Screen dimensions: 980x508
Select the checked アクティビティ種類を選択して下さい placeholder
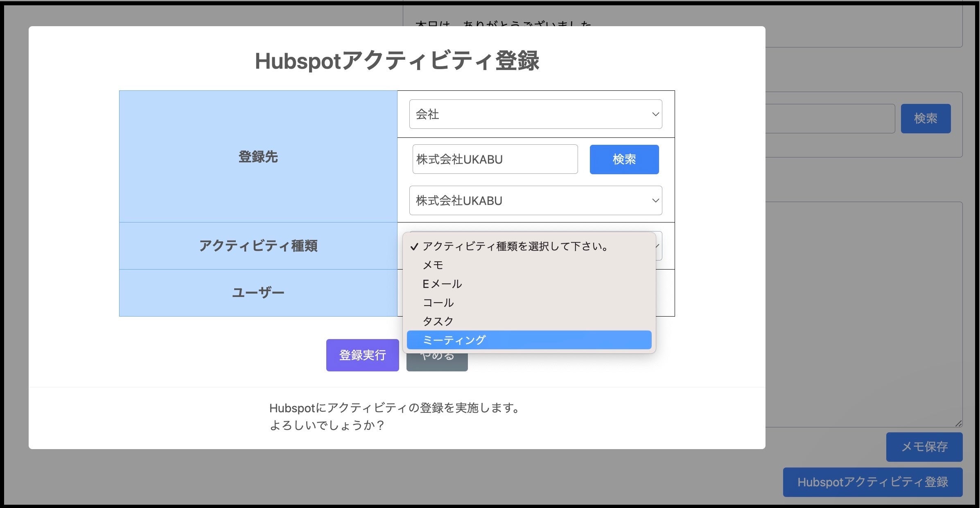pos(515,246)
